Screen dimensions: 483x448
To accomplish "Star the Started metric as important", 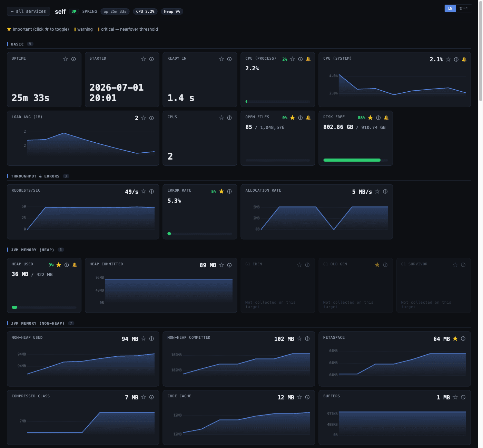I will pos(144,59).
